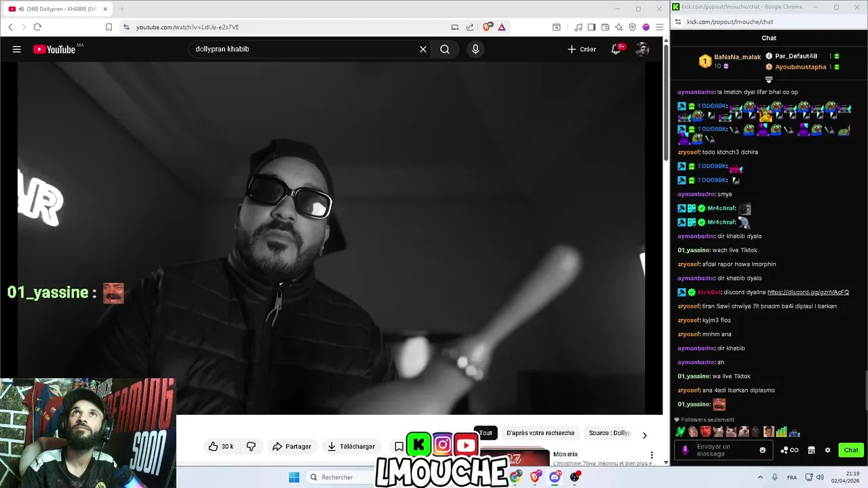
Task: Open the Mon mix thumbnail
Action: (x=515, y=457)
